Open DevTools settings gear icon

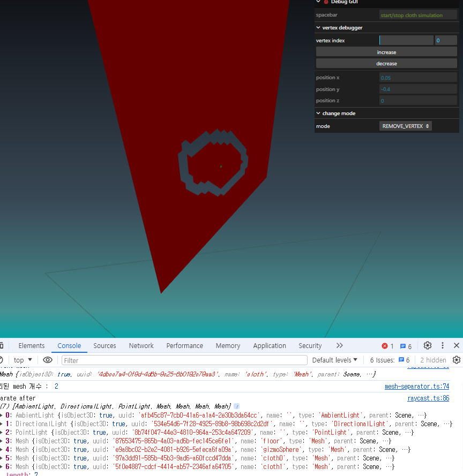[x=428, y=345]
